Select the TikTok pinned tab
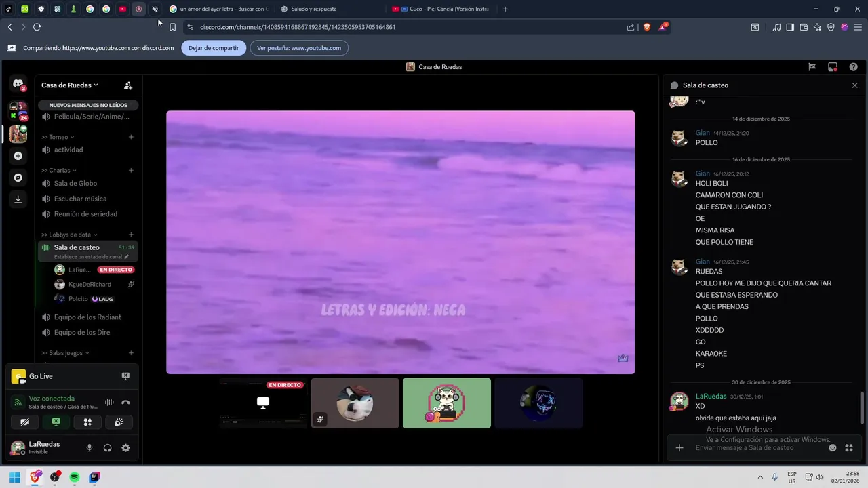868x488 pixels. 9,9
